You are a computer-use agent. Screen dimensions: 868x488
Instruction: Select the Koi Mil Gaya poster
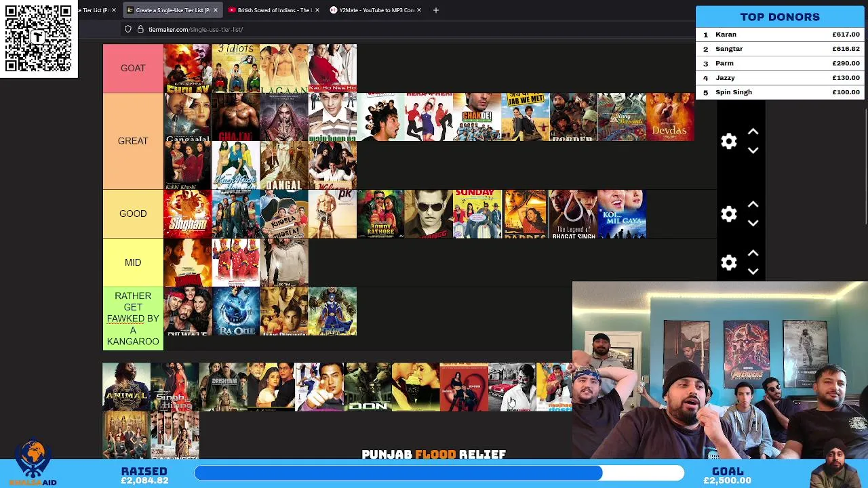click(x=621, y=213)
